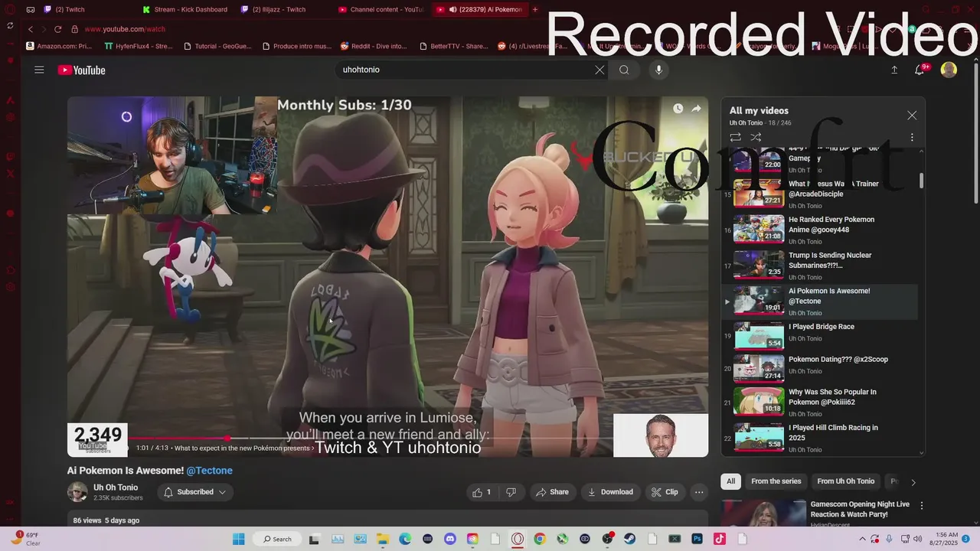Open Google Chrome from the taskbar
This screenshot has height=551, width=980.
pyautogui.click(x=540, y=539)
